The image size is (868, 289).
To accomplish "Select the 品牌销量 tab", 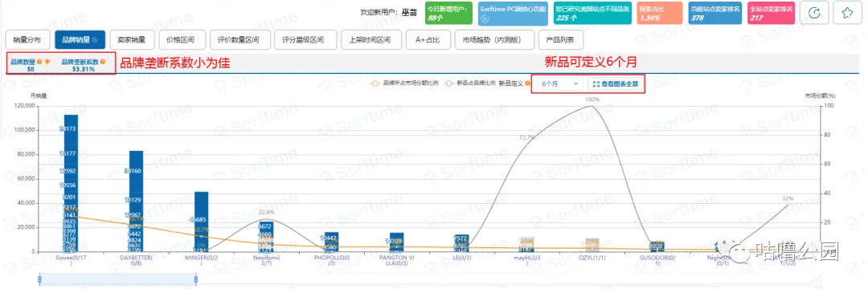I will click(x=80, y=40).
